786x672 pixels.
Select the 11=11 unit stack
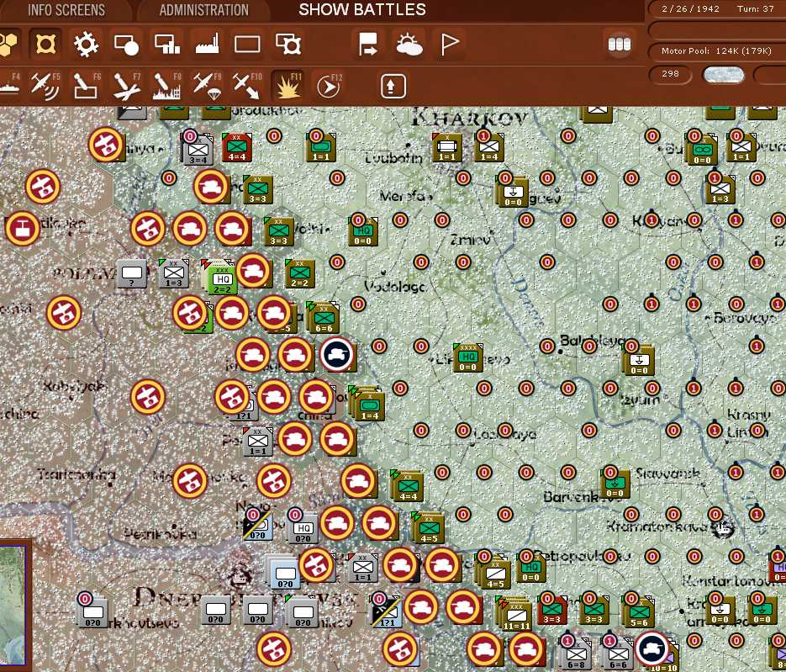pos(516,616)
